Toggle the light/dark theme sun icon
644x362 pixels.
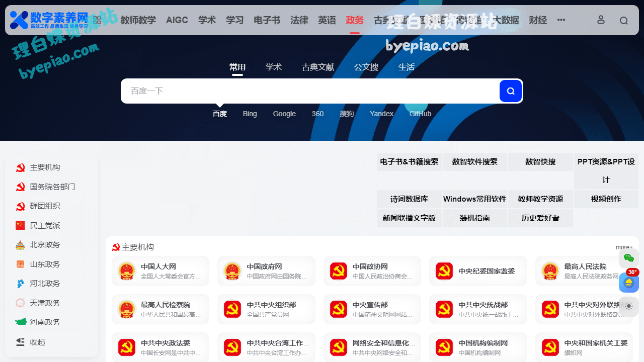click(x=629, y=306)
